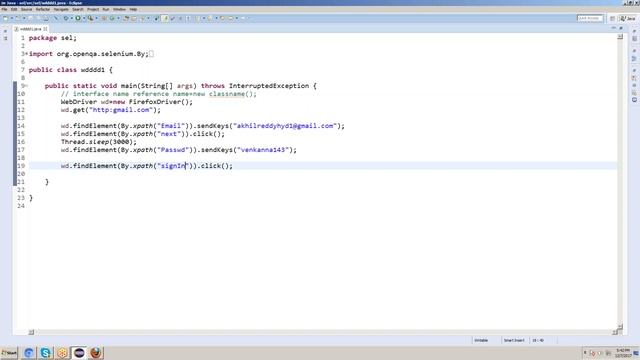The width and height of the screenshot is (640, 360).
Task: Click the "http:gmail.com" URL string
Action: click(x=121, y=110)
